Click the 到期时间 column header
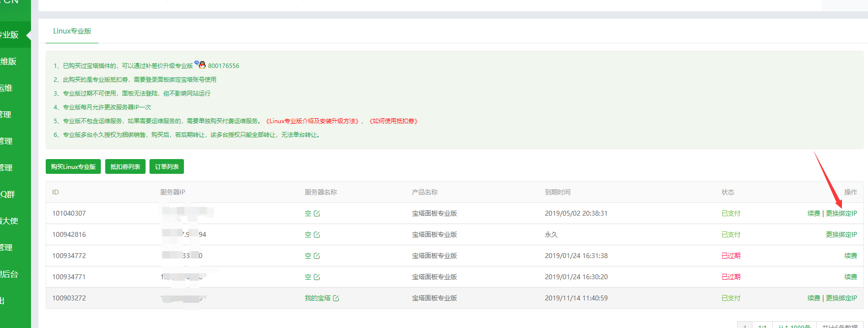The height and width of the screenshot is (328, 868). [x=558, y=193]
